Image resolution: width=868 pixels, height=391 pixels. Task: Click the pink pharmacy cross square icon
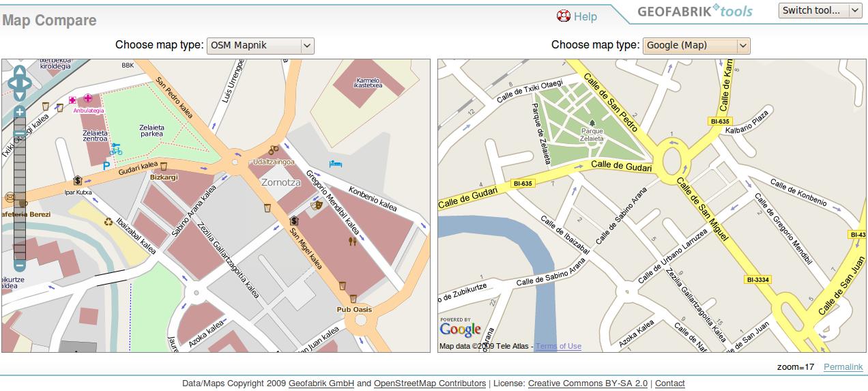click(72, 100)
